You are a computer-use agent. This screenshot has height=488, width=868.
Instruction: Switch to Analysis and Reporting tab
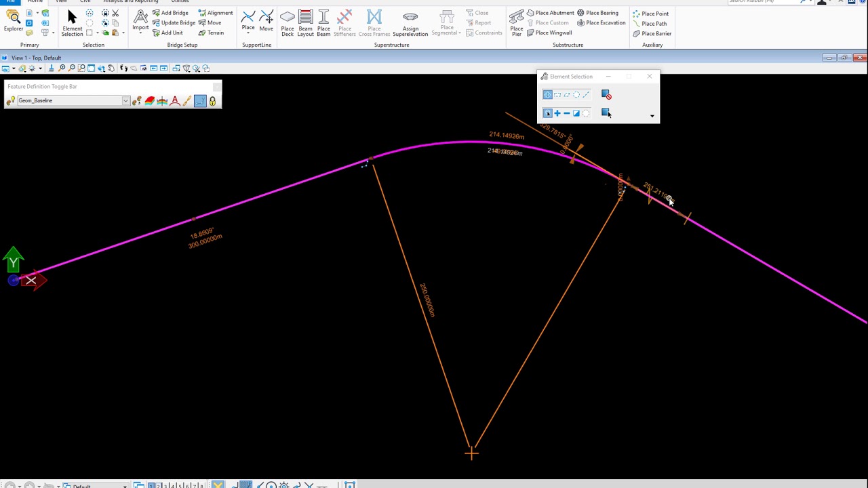(130, 2)
